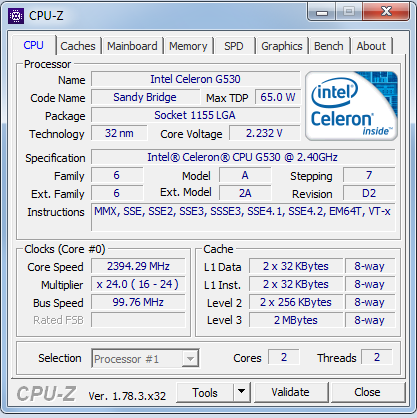The height and width of the screenshot is (418, 417).
Task: Show the Graphics tab
Action: point(282,46)
